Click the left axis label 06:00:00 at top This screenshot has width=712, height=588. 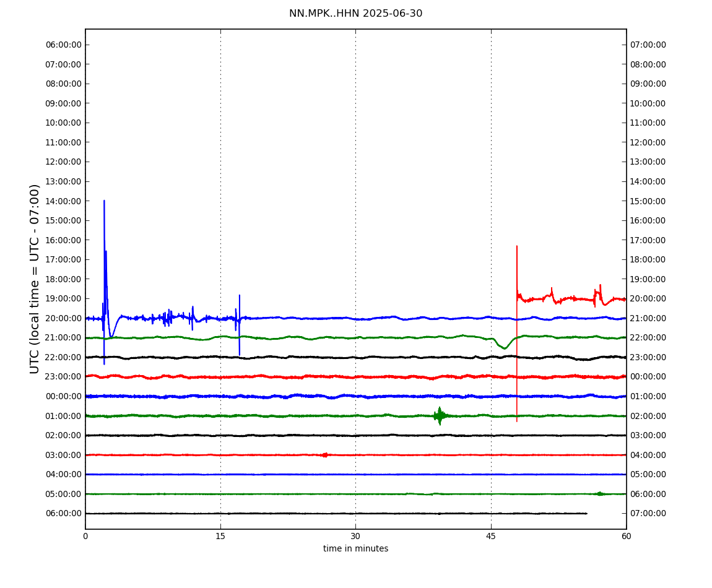64,45
